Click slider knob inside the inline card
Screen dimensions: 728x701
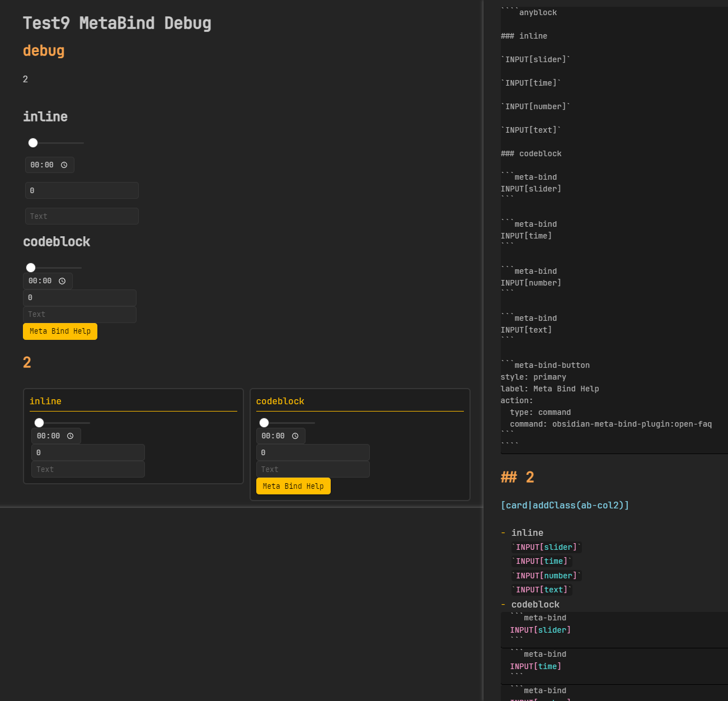(39, 423)
